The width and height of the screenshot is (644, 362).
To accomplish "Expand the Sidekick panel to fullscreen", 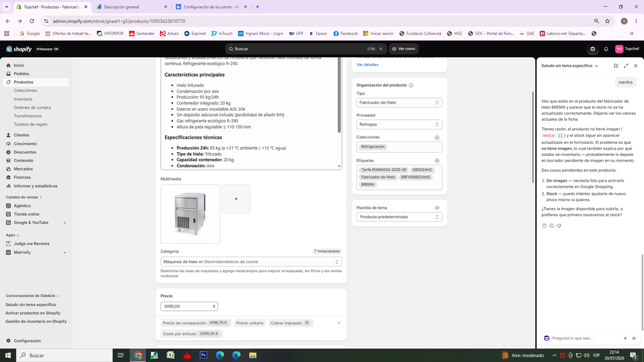I will [x=626, y=65].
